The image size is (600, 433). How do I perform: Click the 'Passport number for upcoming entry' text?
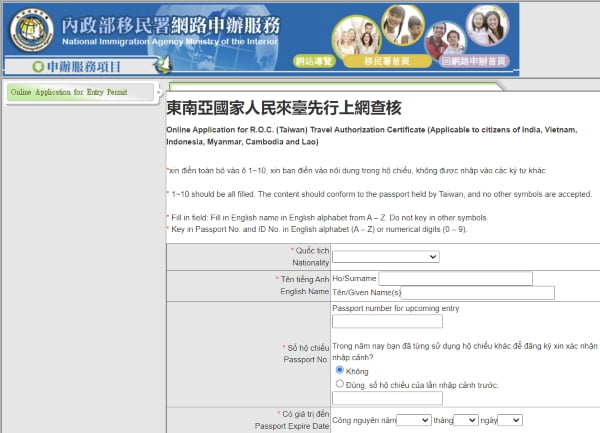[x=396, y=308]
